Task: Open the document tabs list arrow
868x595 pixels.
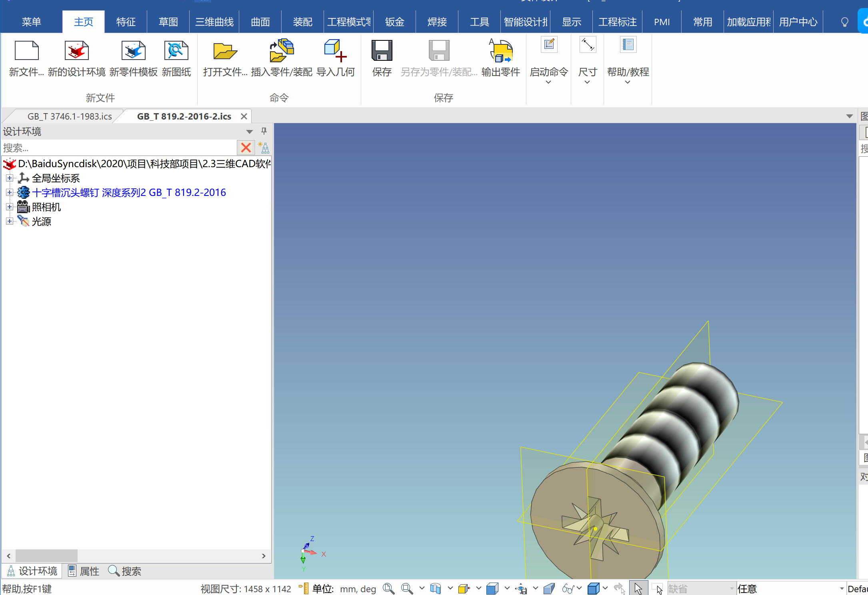Action: (x=849, y=116)
